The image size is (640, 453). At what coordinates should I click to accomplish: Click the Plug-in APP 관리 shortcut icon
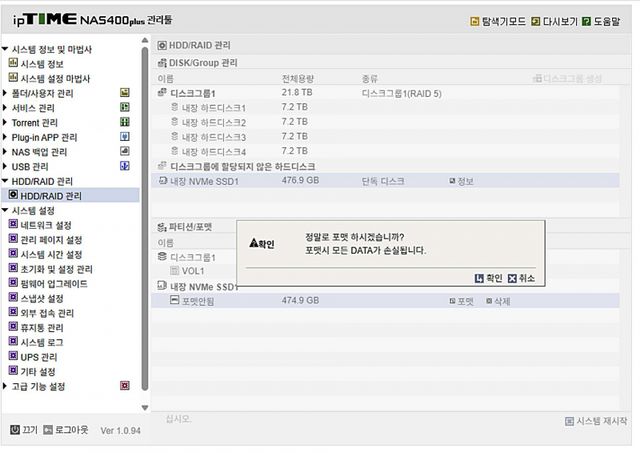tap(125, 137)
